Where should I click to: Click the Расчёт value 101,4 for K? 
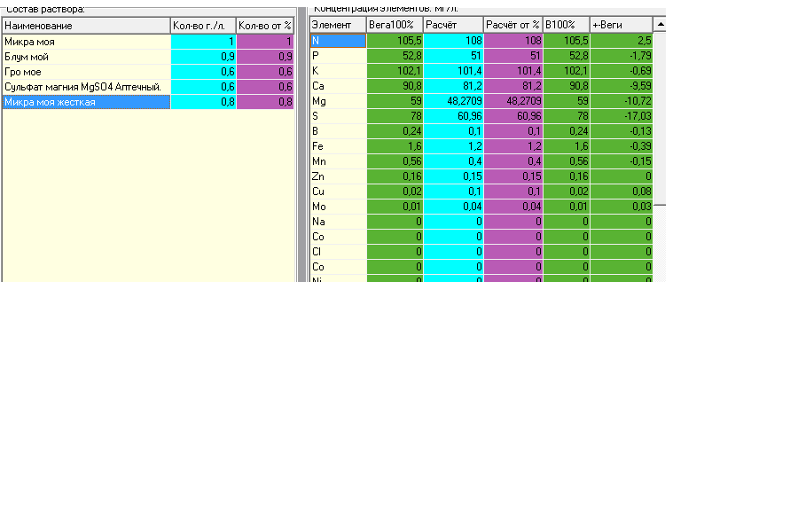click(453, 71)
